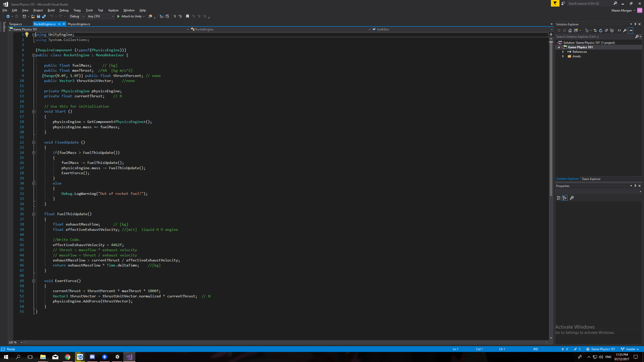Click the bookmark toggle icon in toolbar
Image resolution: width=644 pixels, height=362 pixels.
pyautogui.click(x=187, y=16)
